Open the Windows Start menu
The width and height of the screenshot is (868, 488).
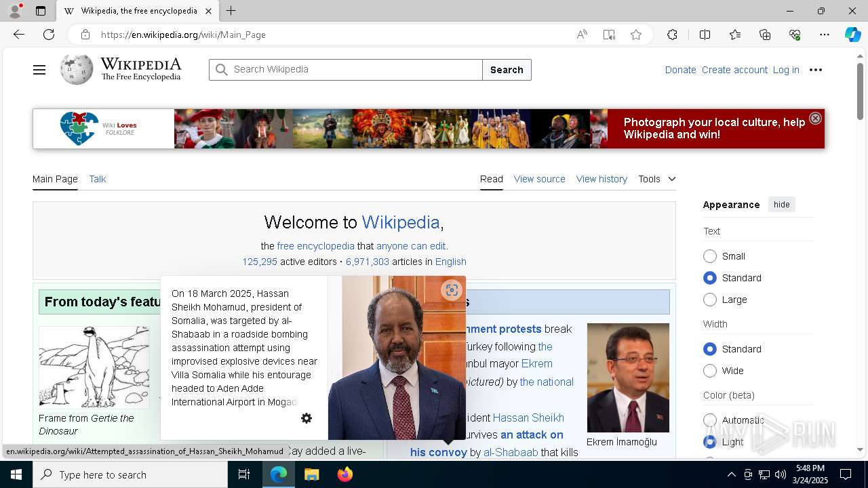coord(16,474)
